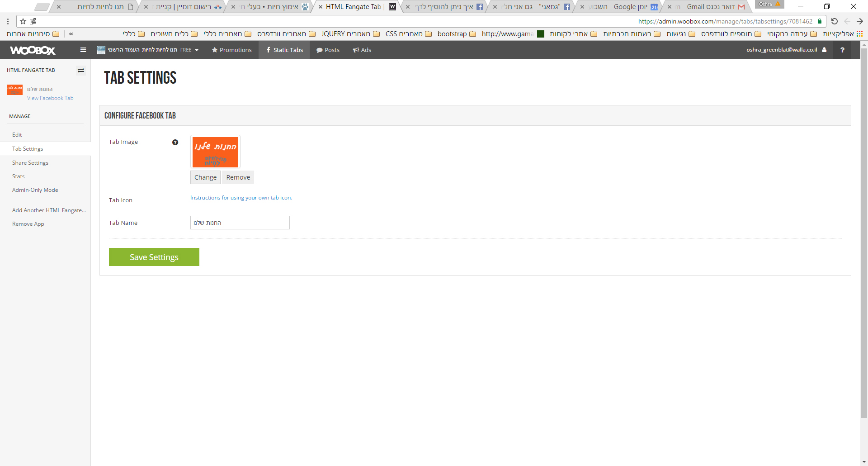Click the orange tab image thumbnail
Image resolution: width=868 pixels, height=466 pixels.
215,152
